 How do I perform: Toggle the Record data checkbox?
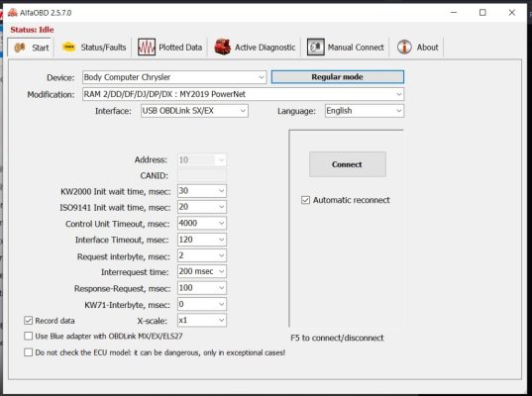pyautogui.click(x=28, y=321)
